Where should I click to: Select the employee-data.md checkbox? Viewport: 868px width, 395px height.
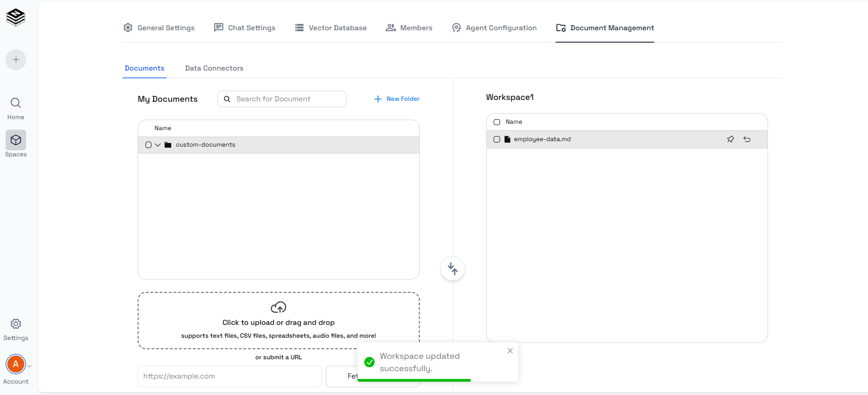pyautogui.click(x=497, y=139)
